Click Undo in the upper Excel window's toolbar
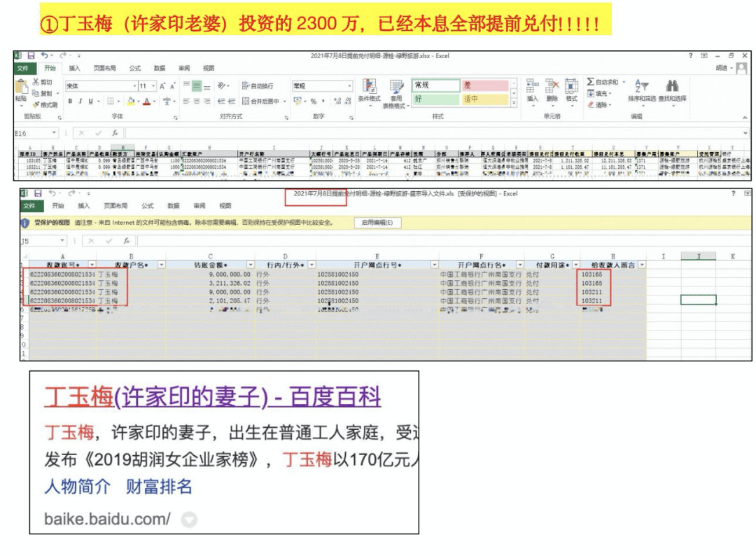This screenshot has height=556, width=756. [x=45, y=56]
